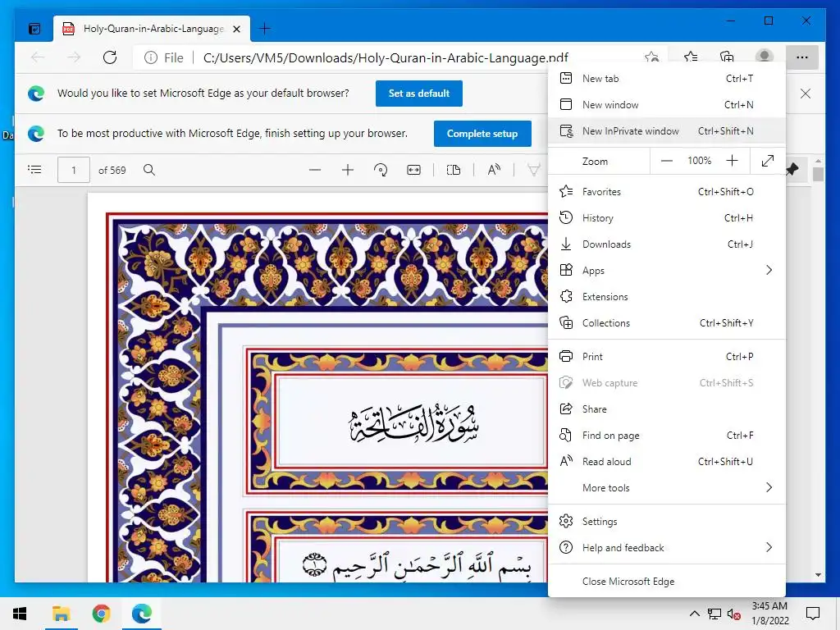The image size is (840, 630).
Task: Open the PDF table of contents icon
Action: pos(34,170)
